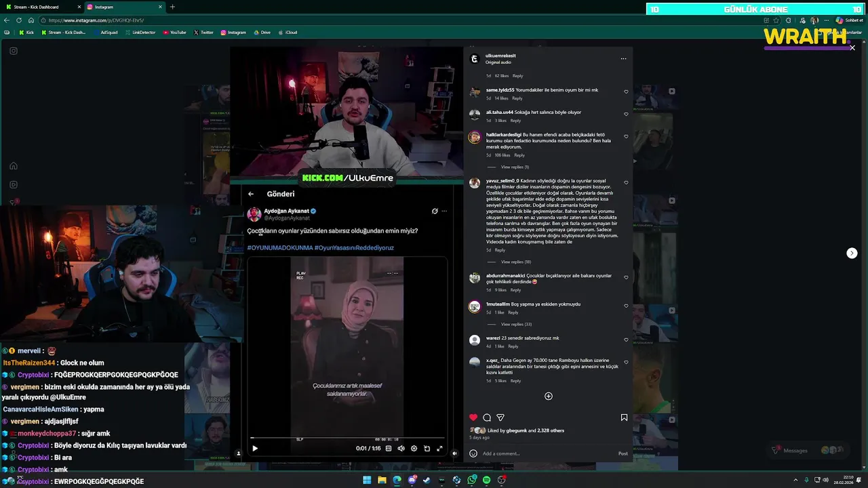Screen dimensions: 868x488
Task: Open Discord from taskbar
Action: (412, 480)
